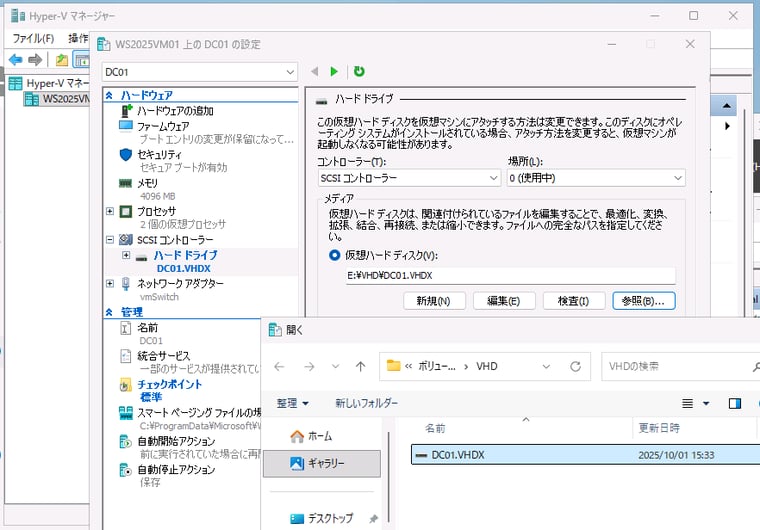The width and height of the screenshot is (760, 530).
Task: Select ハード ドライブ DC01.VHDX tree item
Action: point(186,261)
